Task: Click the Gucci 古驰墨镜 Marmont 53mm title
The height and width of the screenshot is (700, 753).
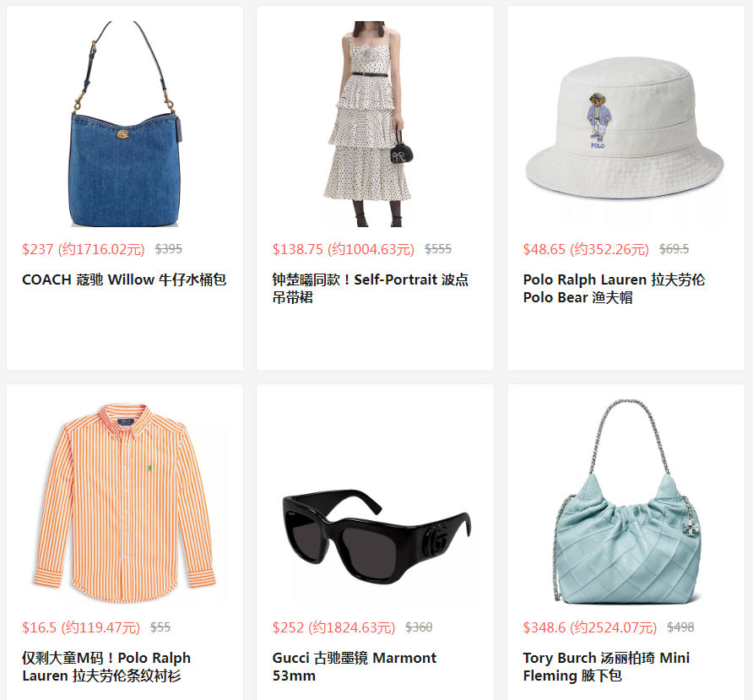Action: [355, 666]
